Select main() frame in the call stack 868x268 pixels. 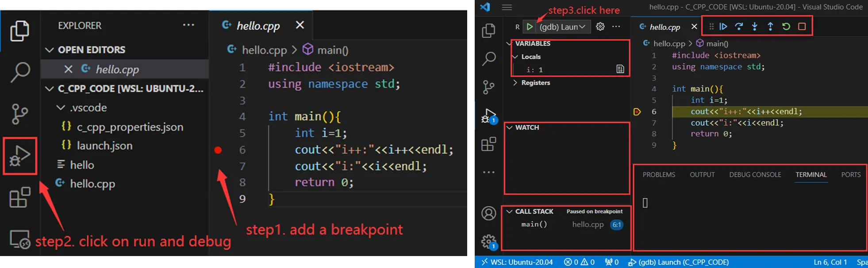534,225
